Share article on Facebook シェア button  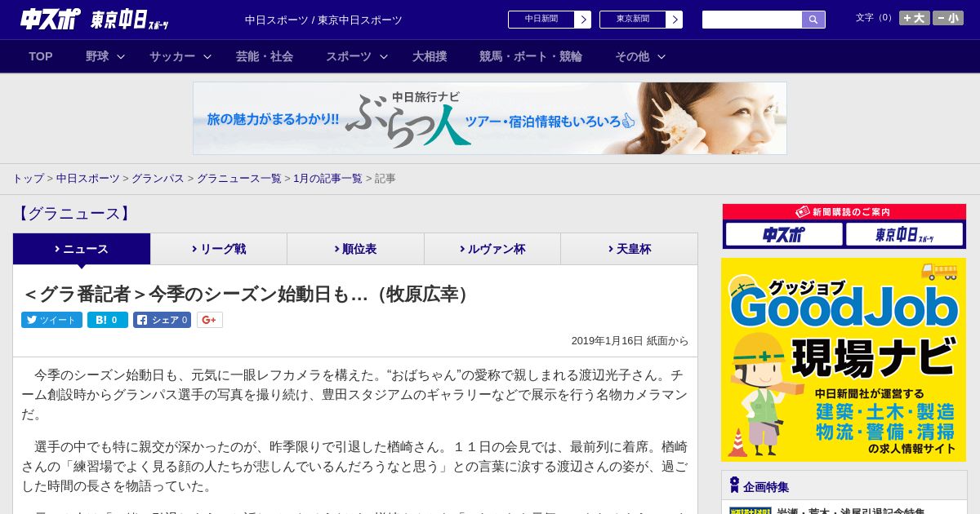point(163,320)
